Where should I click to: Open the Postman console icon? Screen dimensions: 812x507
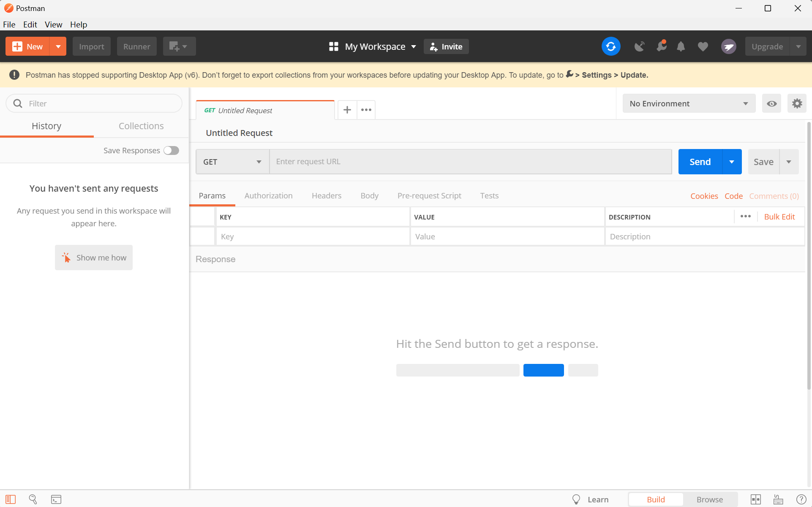[56, 499]
